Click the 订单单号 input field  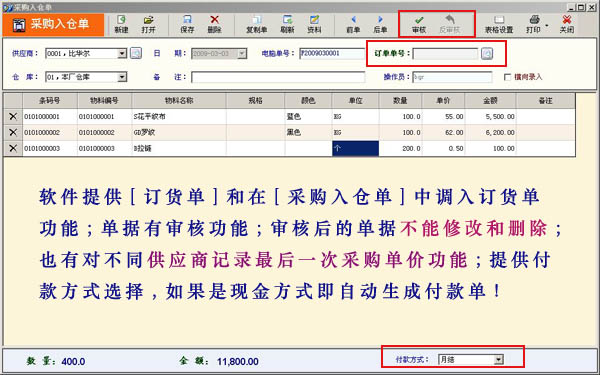[446, 54]
